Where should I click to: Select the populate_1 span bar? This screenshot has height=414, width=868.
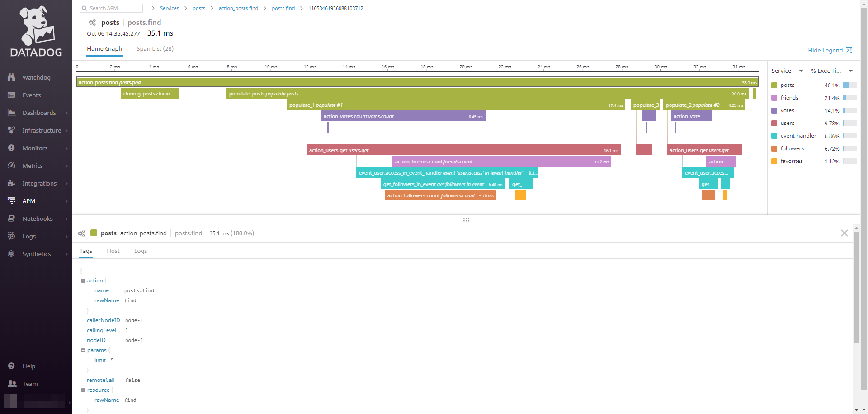[456, 105]
